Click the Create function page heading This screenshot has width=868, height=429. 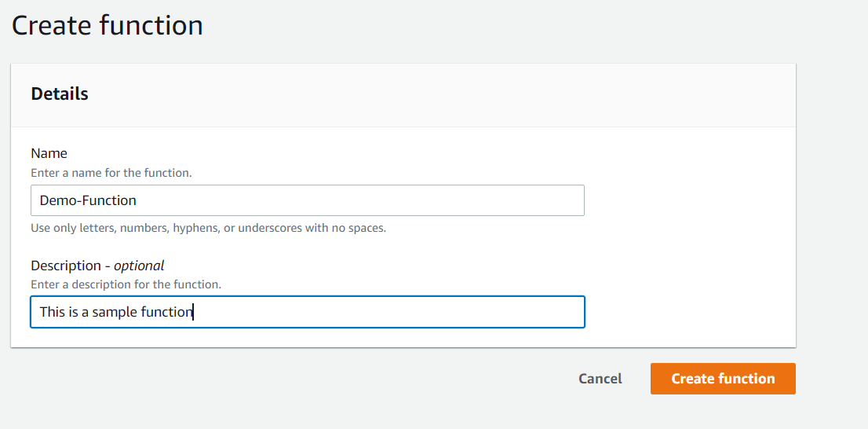click(x=108, y=25)
